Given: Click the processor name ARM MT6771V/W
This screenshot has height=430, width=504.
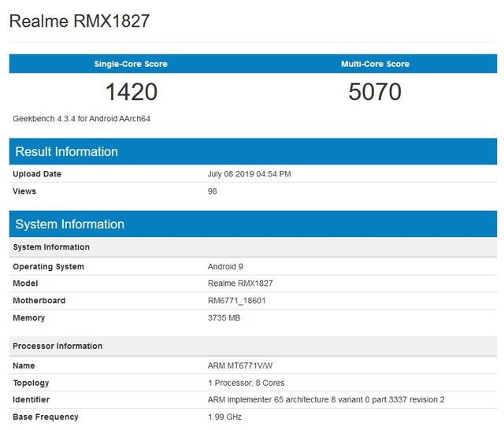Looking at the screenshot, I should pyautogui.click(x=239, y=366).
